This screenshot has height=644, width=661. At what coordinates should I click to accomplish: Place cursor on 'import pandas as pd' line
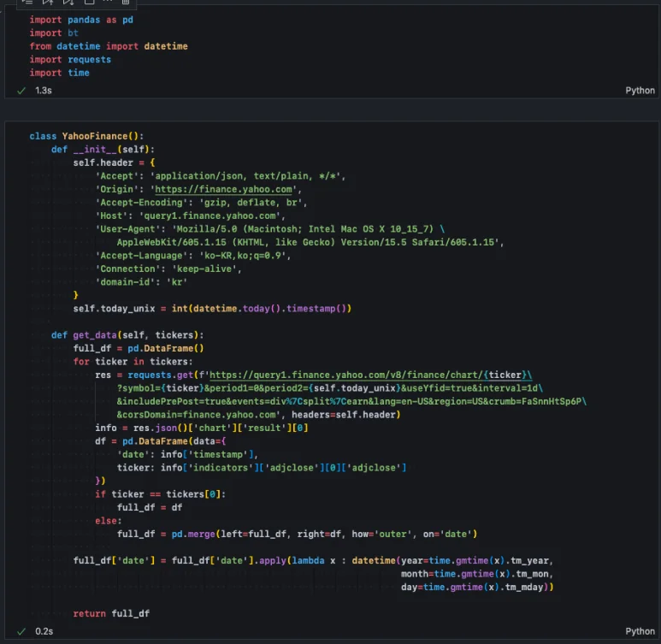click(x=81, y=19)
